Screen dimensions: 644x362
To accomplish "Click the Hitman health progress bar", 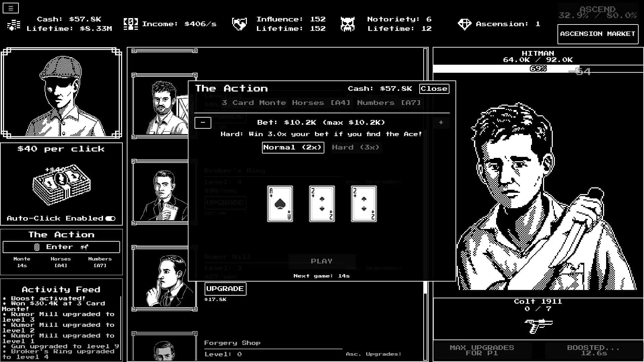I will pos(538,69).
